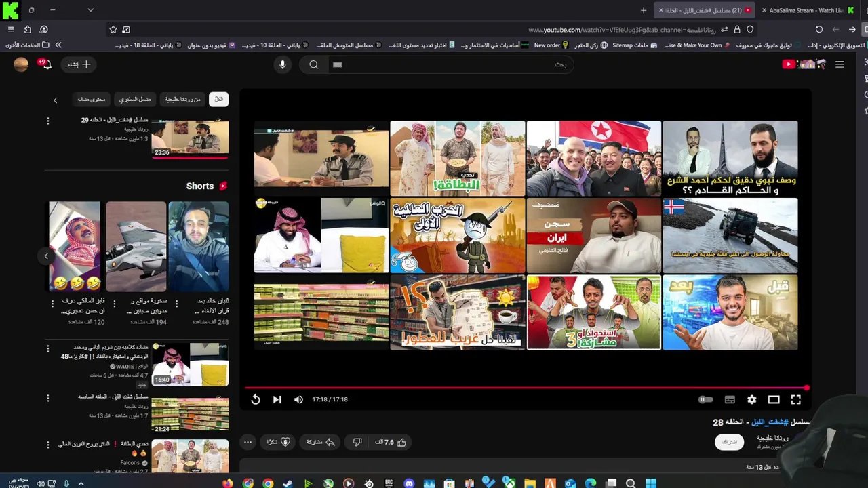Click the شكرًا thanks button
Screen dimensions: 868x488
pos(279,442)
